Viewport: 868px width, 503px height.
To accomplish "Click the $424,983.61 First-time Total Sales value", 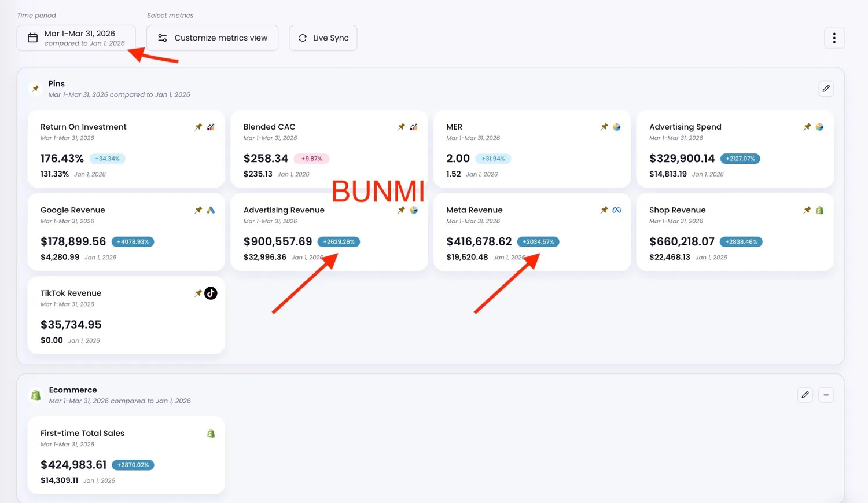I will pyautogui.click(x=73, y=465).
